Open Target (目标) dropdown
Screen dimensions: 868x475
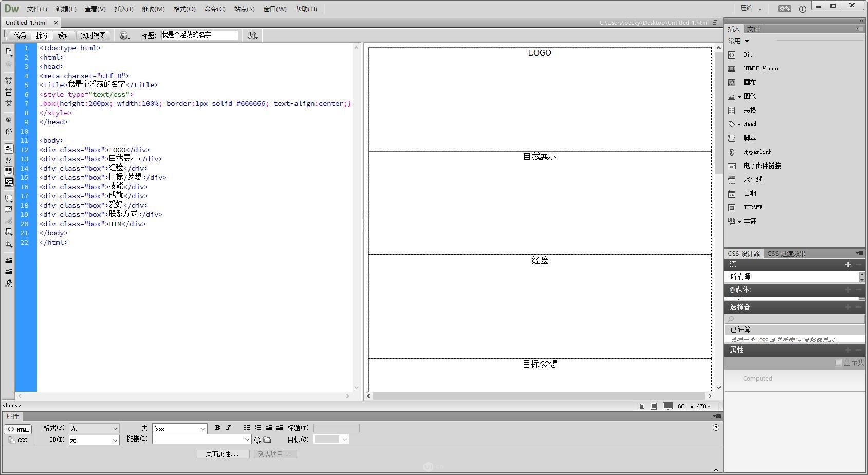331,439
